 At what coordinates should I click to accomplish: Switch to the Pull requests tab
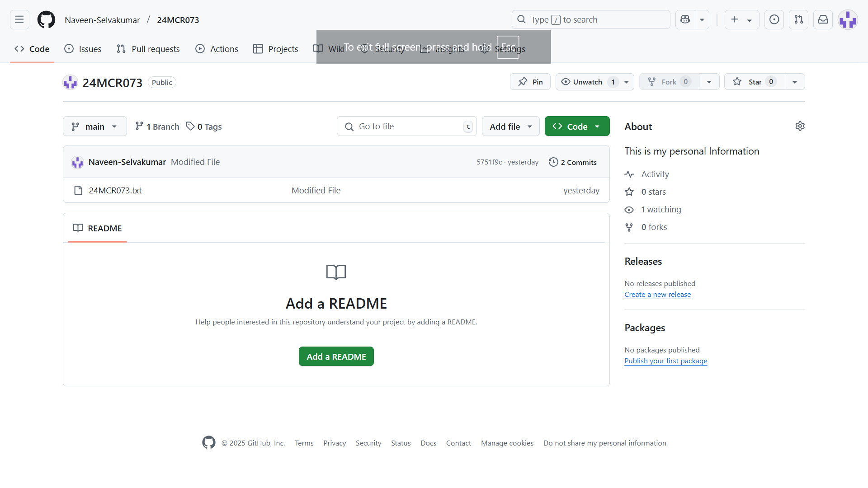point(148,49)
